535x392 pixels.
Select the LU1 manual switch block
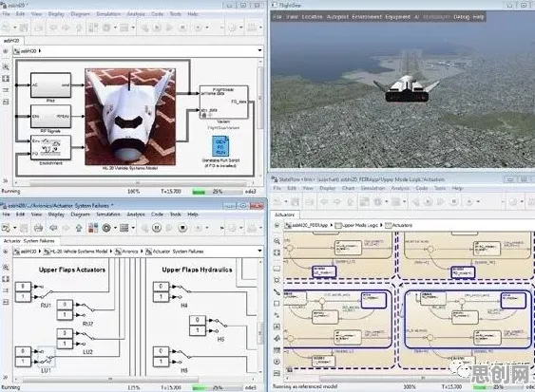coord(46,357)
